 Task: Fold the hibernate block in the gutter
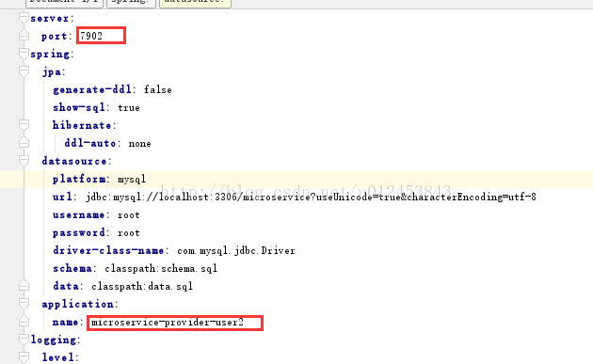pos(24,125)
